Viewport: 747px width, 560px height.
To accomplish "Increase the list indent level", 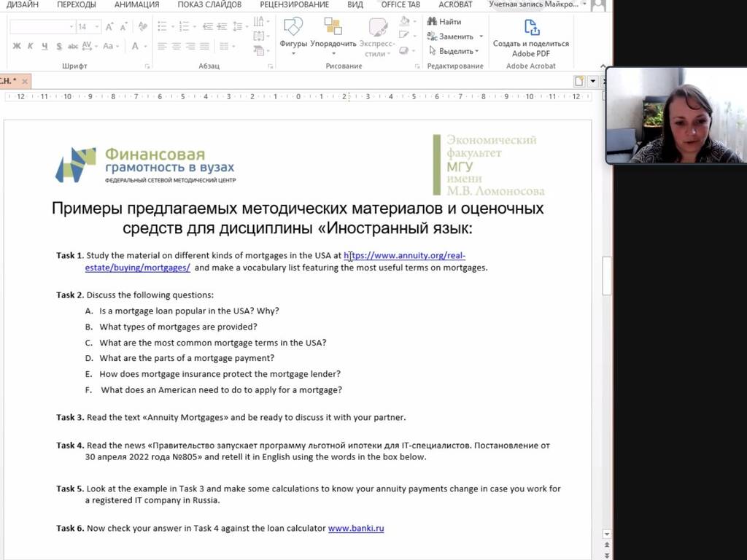I will pos(222,26).
